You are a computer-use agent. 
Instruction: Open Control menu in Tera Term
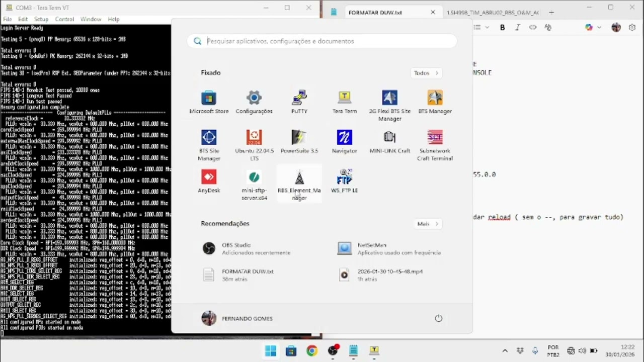tap(64, 19)
